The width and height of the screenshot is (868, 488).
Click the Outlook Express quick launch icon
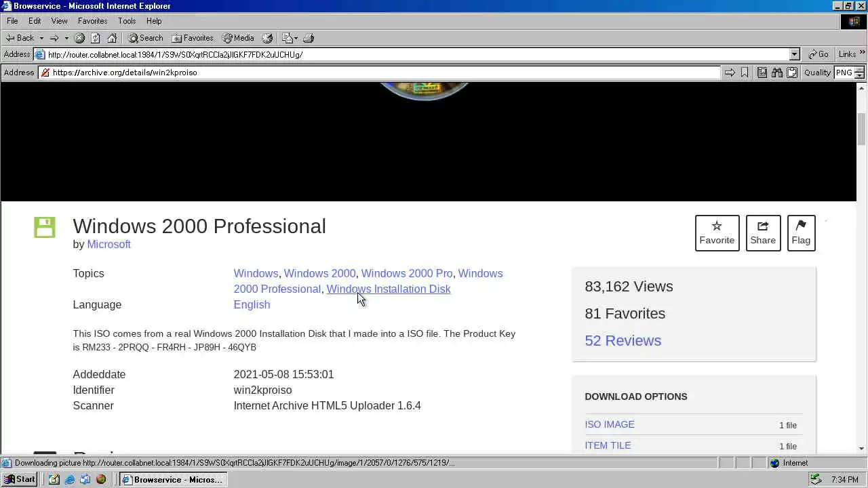pos(85,479)
